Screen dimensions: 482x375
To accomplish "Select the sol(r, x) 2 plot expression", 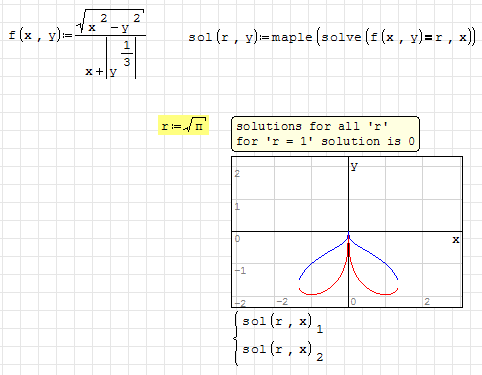I will 283,351.
